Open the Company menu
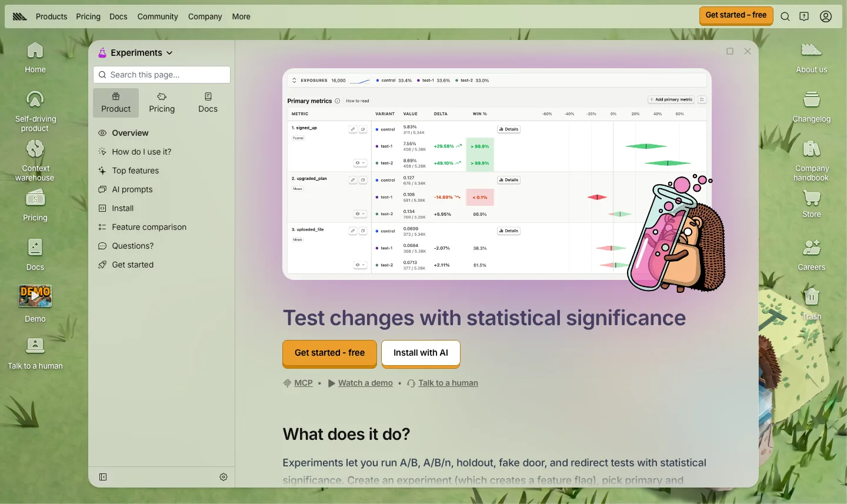 point(205,16)
